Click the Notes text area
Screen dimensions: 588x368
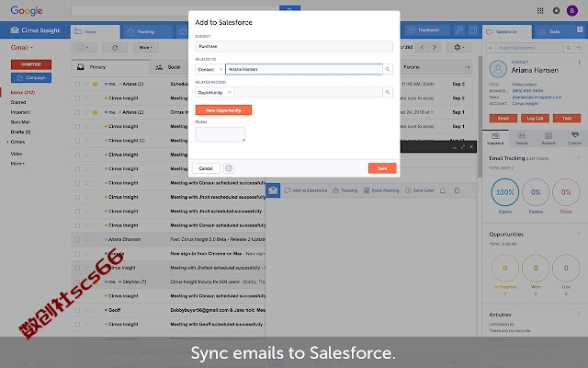coord(220,134)
